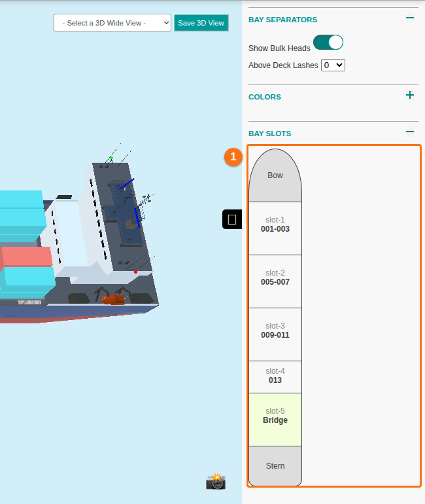The image size is (425, 504).
Task: Open the Select a 3D Wide View dropdown
Action: (x=112, y=23)
